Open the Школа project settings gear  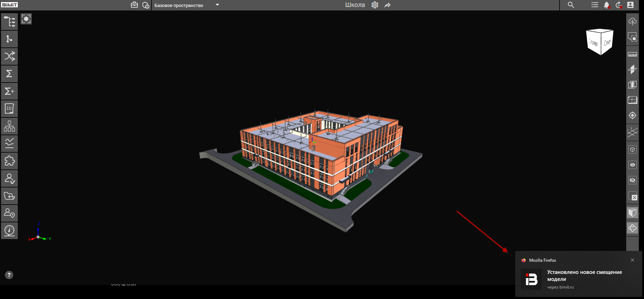(x=375, y=5)
